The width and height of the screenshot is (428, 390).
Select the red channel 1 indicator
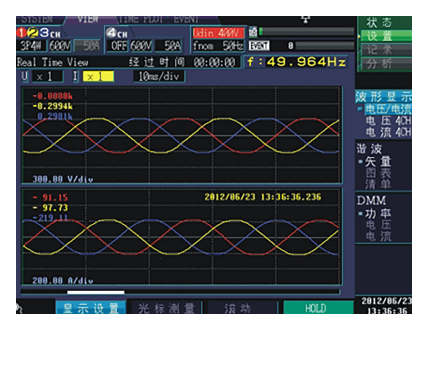21,33
